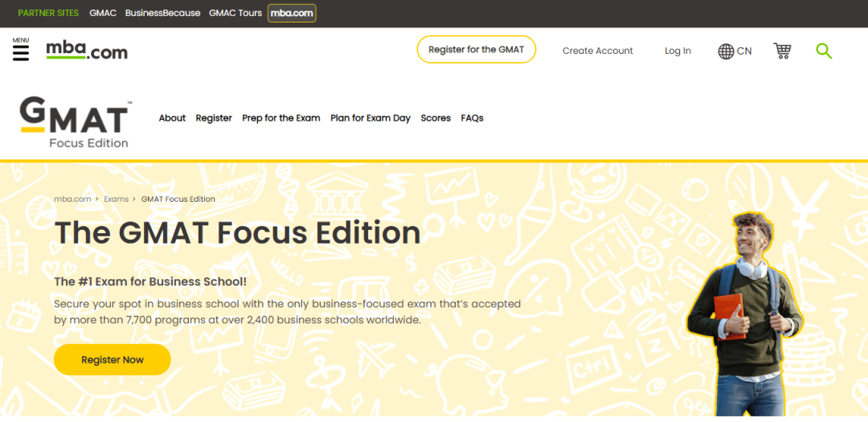Go to GMAC partner site
The height and width of the screenshot is (422, 868).
pos(103,13)
